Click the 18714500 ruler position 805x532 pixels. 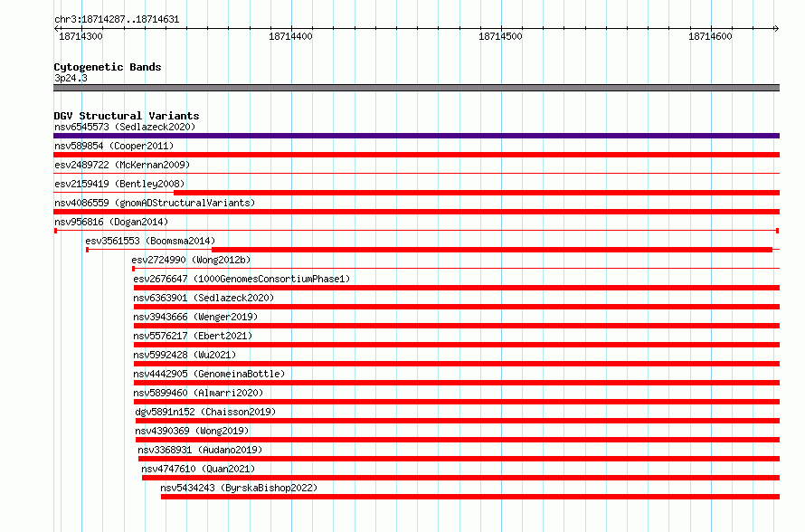[500, 36]
